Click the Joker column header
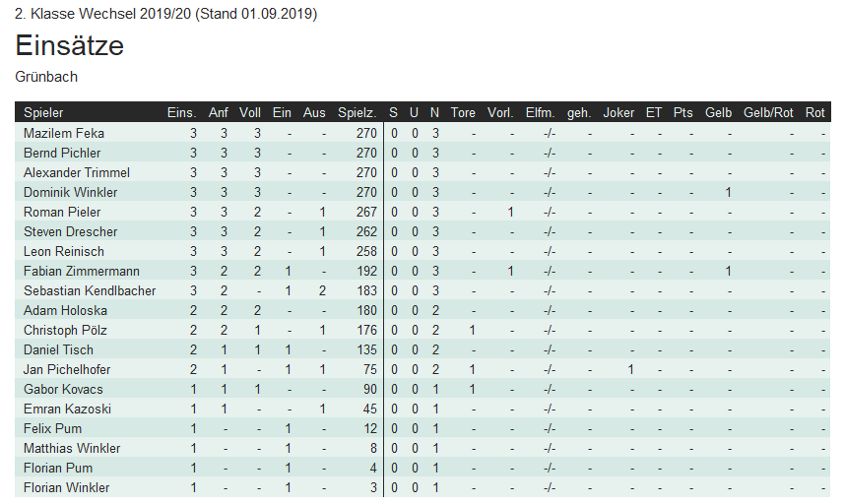 (x=618, y=112)
